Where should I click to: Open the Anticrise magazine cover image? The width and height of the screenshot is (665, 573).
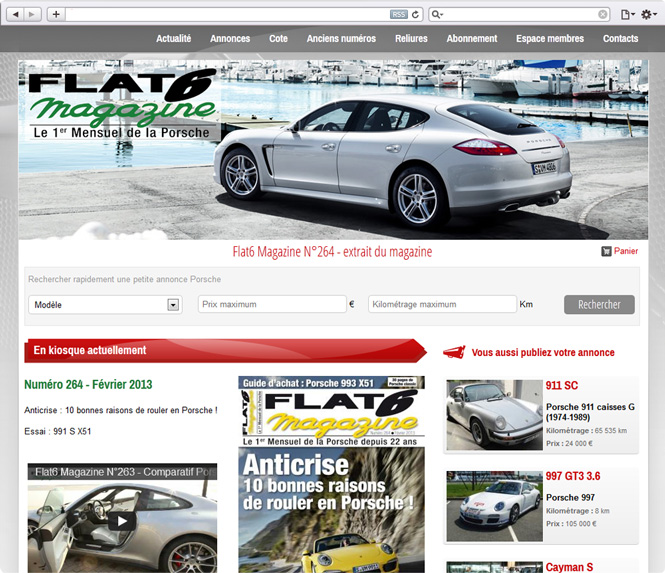click(331, 475)
